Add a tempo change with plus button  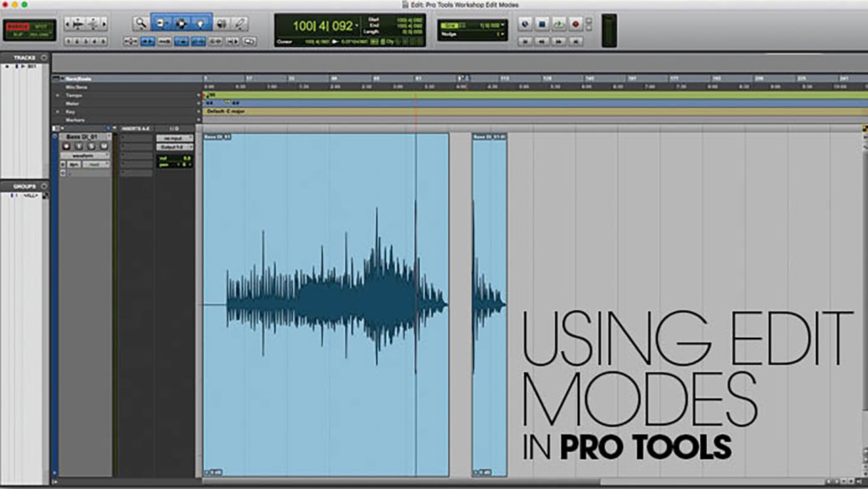point(199,95)
